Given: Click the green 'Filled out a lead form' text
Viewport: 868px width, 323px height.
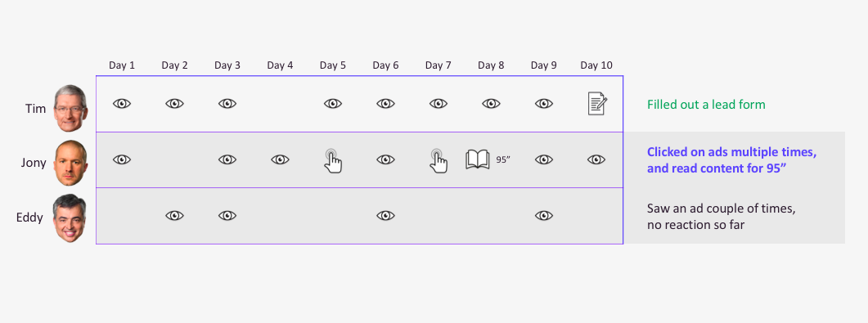Looking at the screenshot, I should (706, 105).
